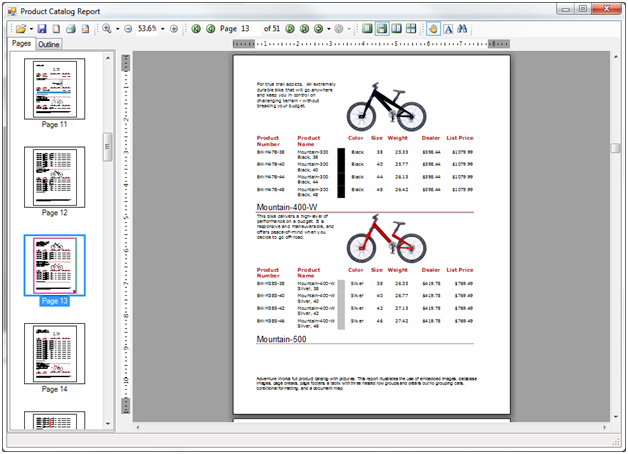This screenshot has width=628, height=454.
Task: Go to the first page
Action: click(196, 29)
